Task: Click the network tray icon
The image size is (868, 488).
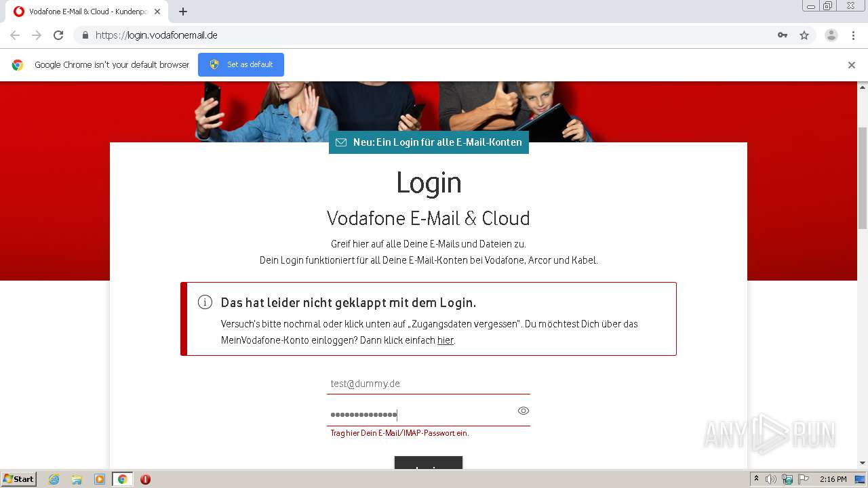Action: pos(787,479)
